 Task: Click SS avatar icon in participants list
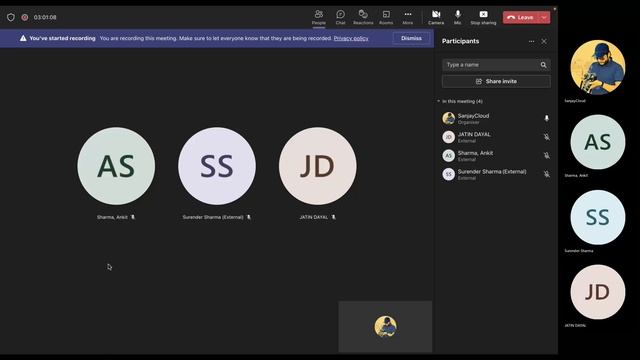[449, 174]
